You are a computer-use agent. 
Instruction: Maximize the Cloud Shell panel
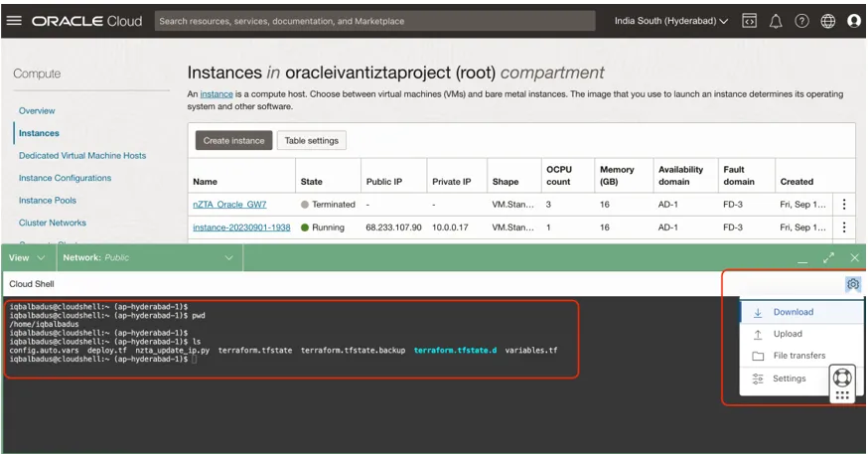click(x=828, y=257)
